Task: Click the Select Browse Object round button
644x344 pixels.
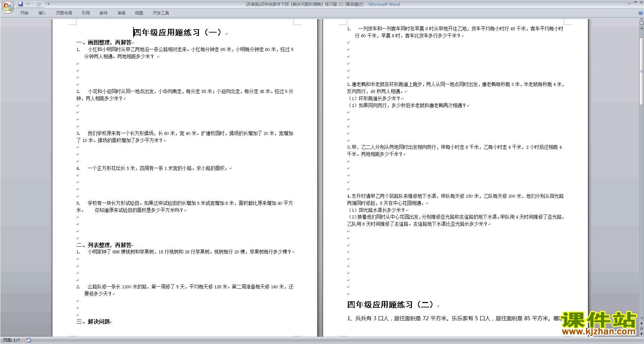Action: tap(641, 329)
